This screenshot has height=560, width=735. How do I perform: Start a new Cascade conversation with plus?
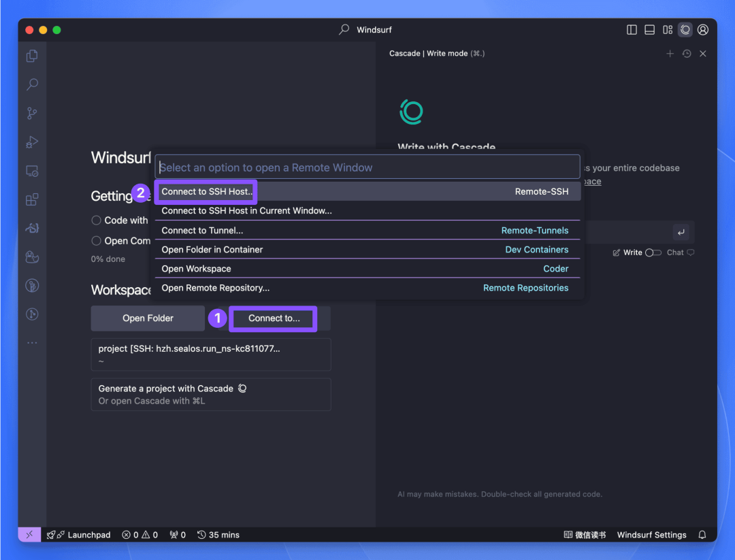point(670,54)
